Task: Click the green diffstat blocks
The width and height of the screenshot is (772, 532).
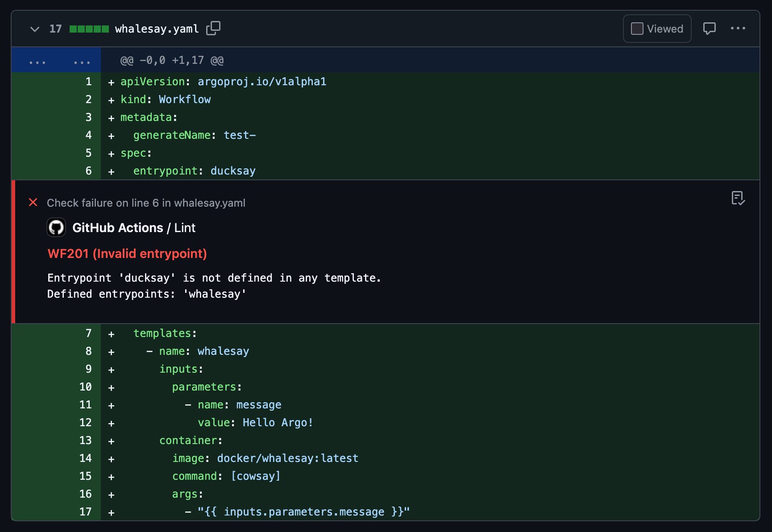Action: (x=89, y=29)
